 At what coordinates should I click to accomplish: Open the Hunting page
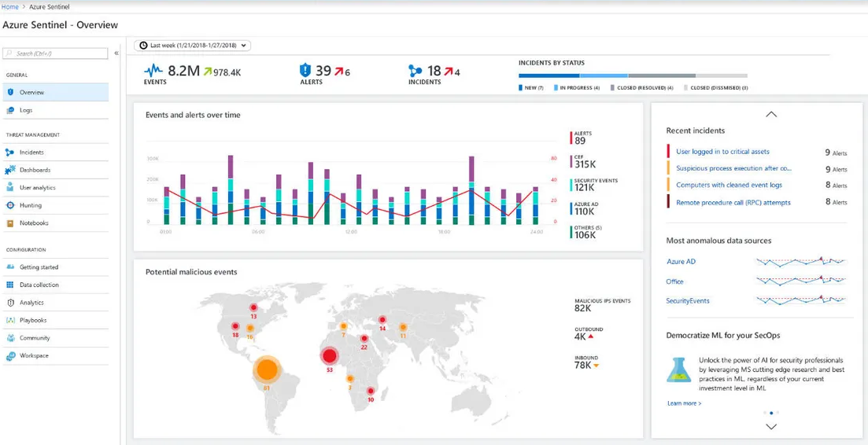(55, 205)
